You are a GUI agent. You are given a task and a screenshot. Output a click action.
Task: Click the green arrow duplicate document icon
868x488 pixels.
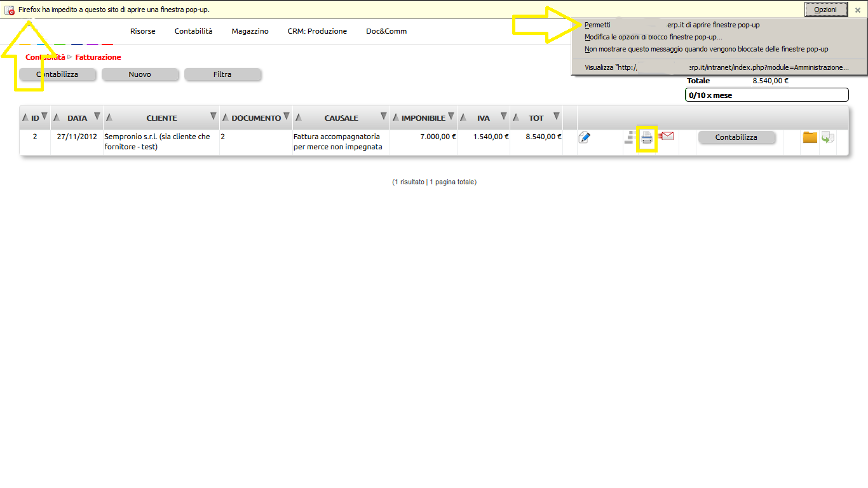pos(827,137)
